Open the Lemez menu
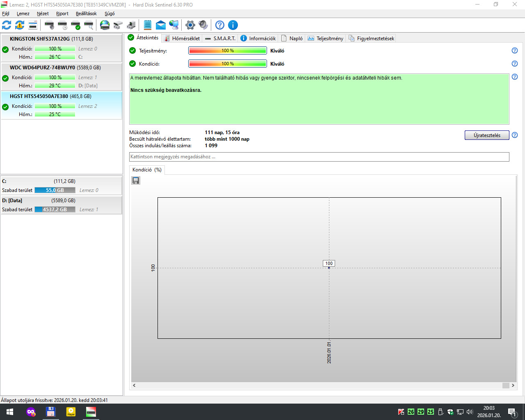 (23, 14)
